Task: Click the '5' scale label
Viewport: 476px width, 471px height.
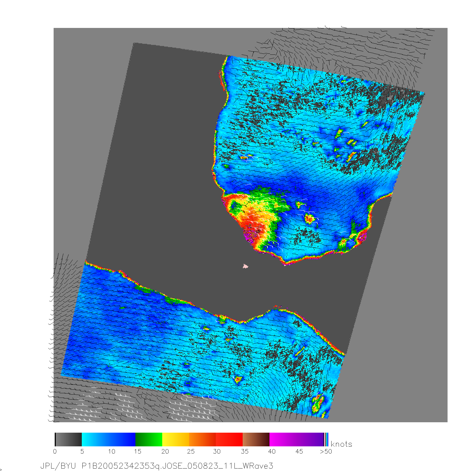Action: (x=82, y=451)
